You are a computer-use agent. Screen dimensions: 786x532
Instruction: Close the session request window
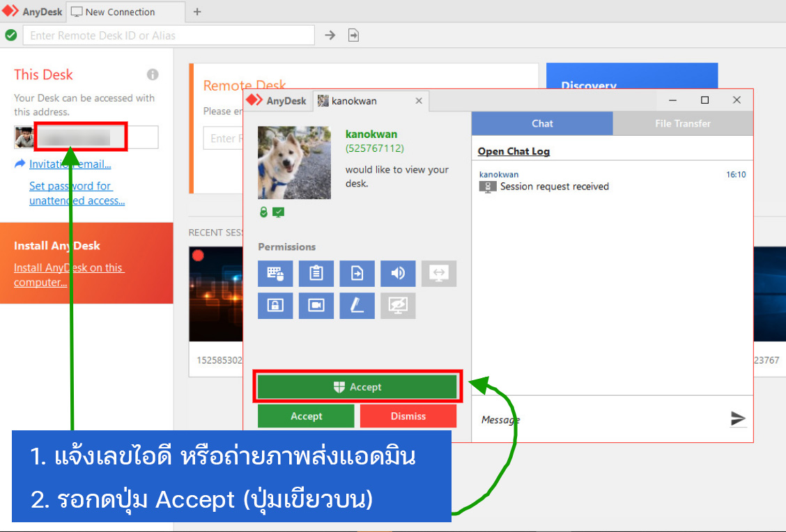737,100
